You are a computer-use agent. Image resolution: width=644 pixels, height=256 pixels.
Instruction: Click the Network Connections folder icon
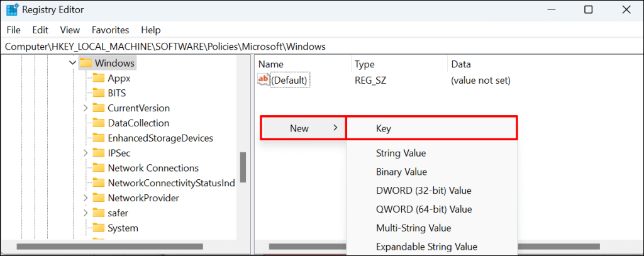[x=98, y=168]
